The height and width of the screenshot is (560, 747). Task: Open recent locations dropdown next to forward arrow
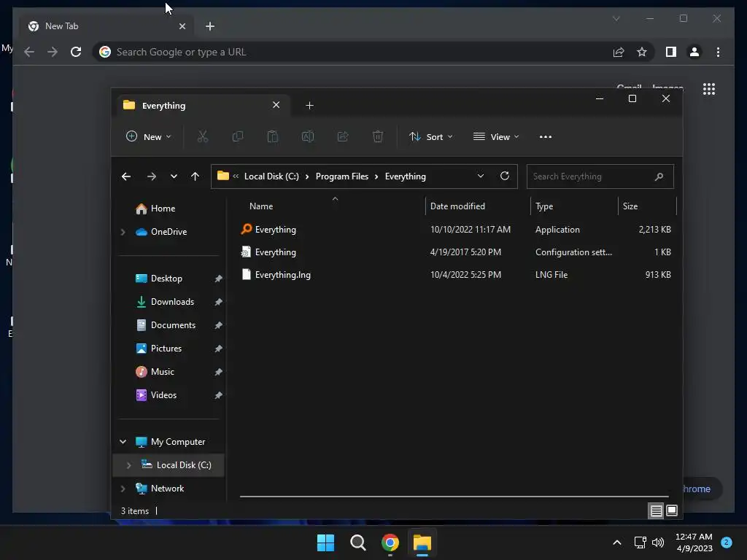pos(174,176)
